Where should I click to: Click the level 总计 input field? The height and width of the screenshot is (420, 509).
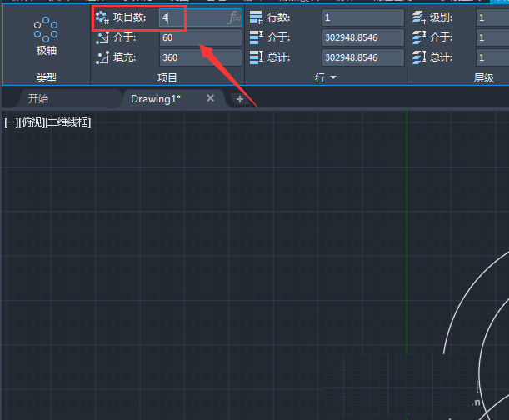[x=492, y=57]
